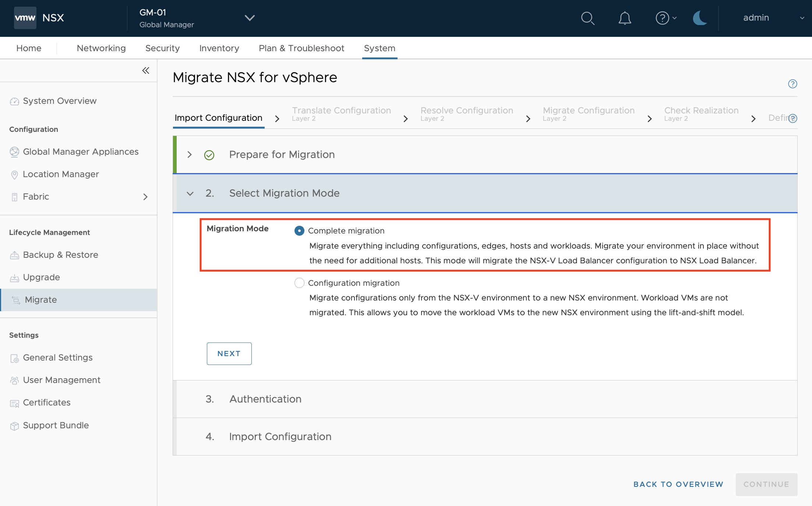This screenshot has width=812, height=506.
Task: Open notifications bell icon
Action: pos(625,18)
